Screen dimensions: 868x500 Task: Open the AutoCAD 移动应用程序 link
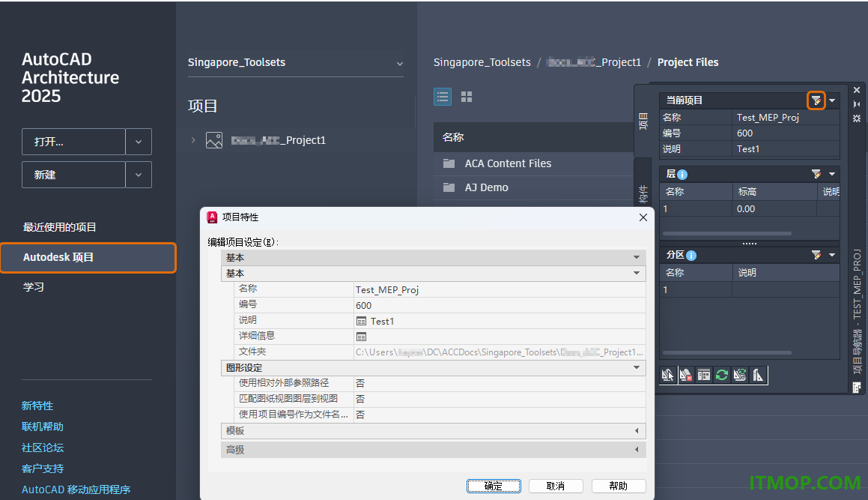click(x=76, y=490)
